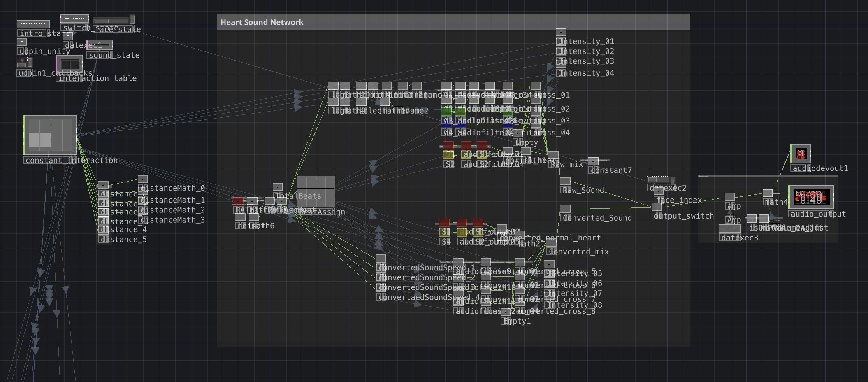Click the math4 node

pos(768,193)
